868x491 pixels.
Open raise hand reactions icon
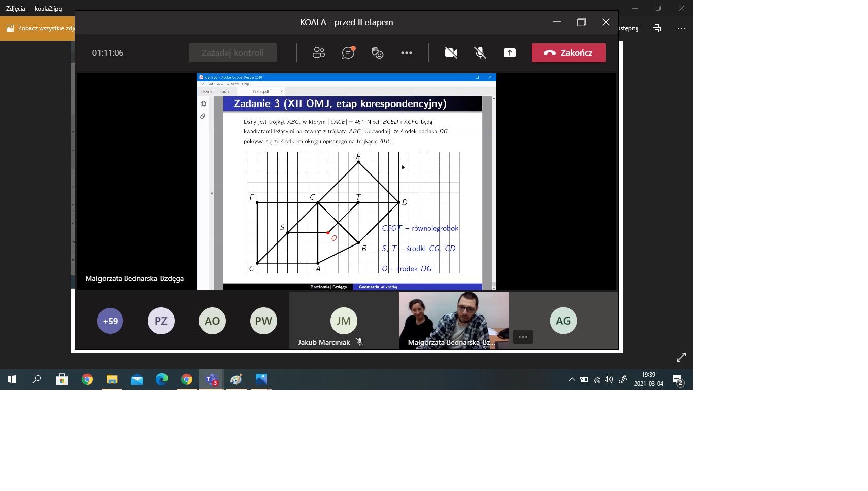point(377,53)
